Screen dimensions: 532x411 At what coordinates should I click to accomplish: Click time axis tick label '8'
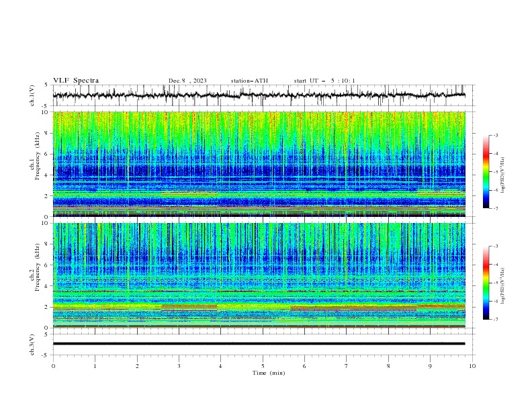pyautogui.click(x=388, y=366)
